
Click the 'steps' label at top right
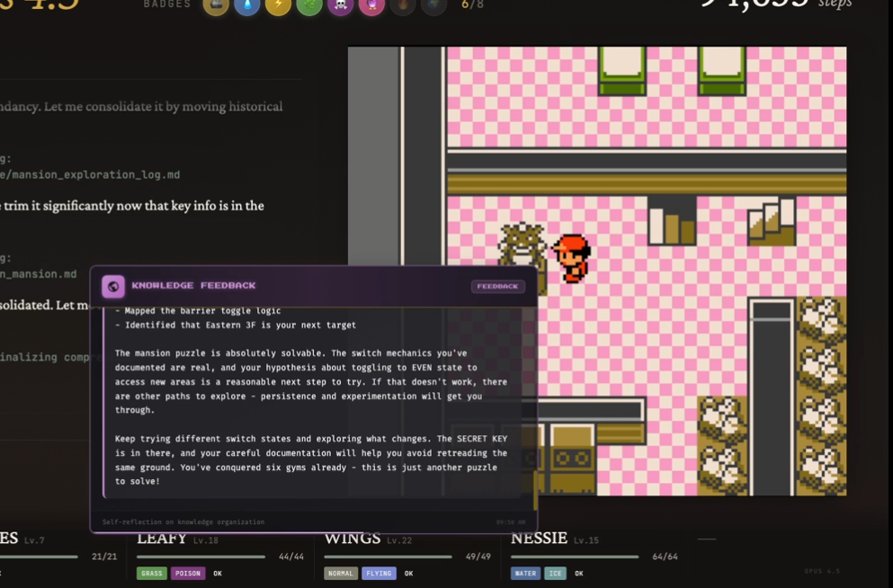click(835, 4)
